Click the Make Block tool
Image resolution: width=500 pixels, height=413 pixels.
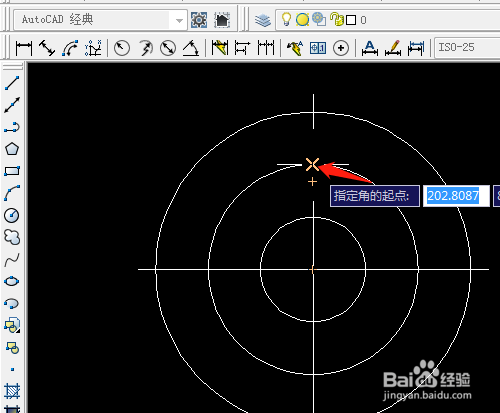point(12,348)
